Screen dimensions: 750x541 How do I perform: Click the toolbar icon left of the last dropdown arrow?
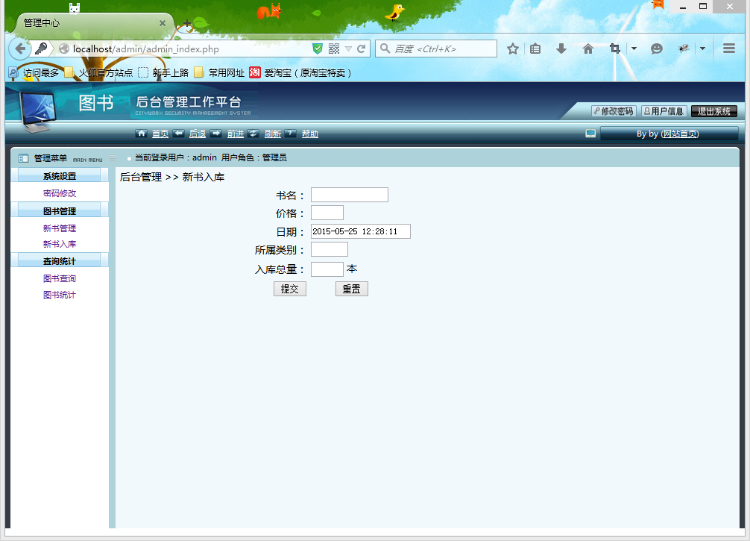[x=684, y=48]
